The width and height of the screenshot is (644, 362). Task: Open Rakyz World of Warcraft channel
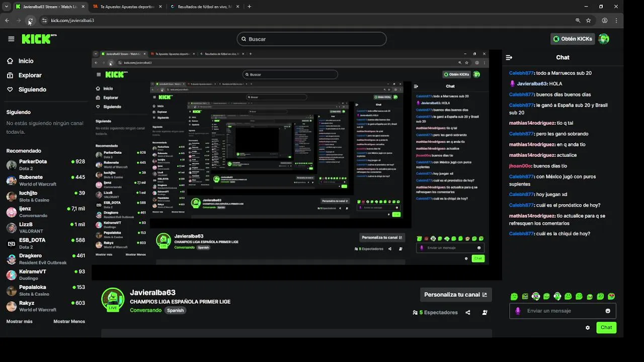[45, 306]
